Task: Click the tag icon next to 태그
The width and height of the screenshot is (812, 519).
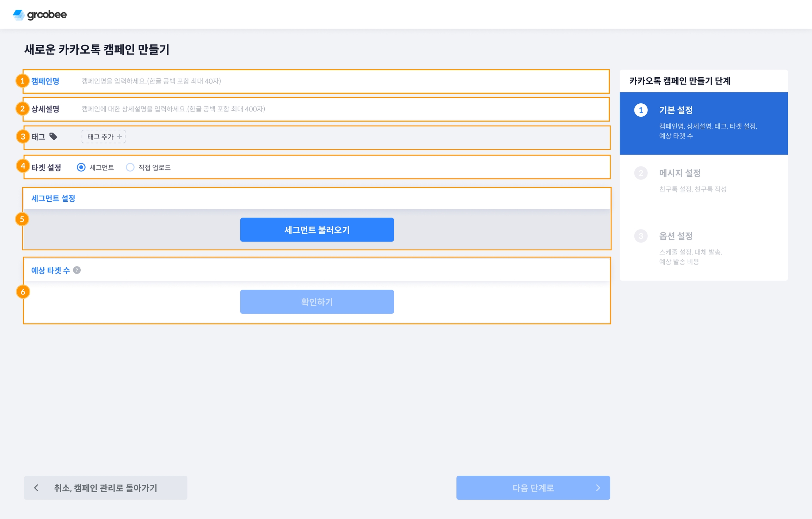Action: pyautogui.click(x=53, y=136)
